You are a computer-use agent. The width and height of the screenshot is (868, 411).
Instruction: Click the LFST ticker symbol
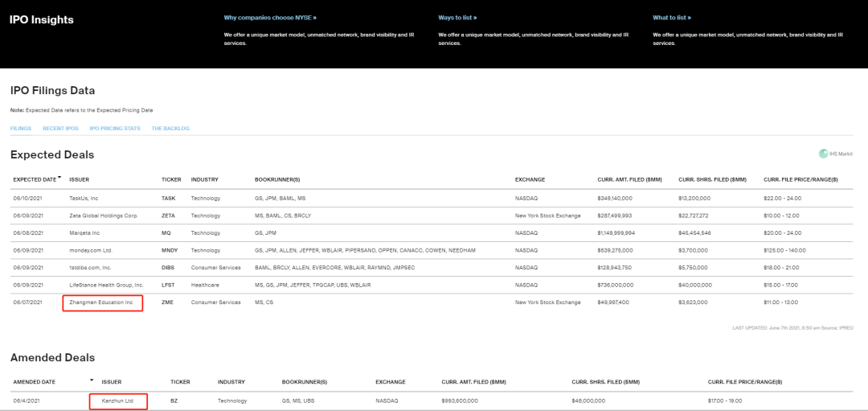(x=168, y=285)
